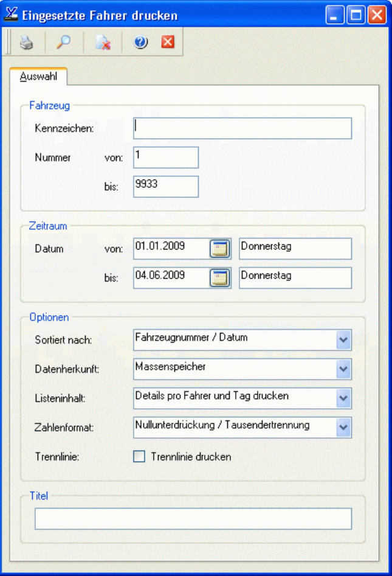The height and width of the screenshot is (576, 392).
Task: Open help via the blue question mark icon
Action: (x=141, y=43)
